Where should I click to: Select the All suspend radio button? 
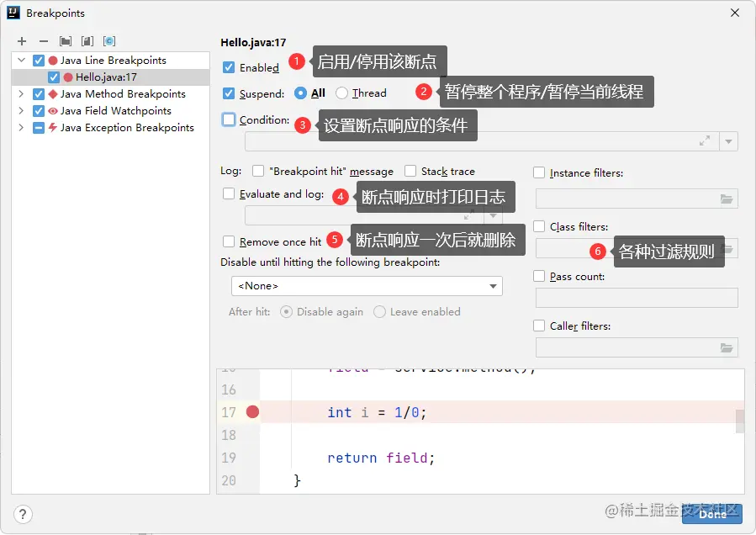click(x=300, y=93)
